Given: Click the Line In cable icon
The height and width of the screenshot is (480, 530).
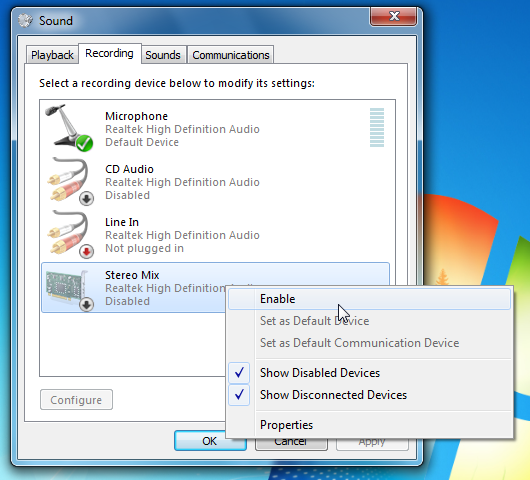Looking at the screenshot, I should click(69, 234).
